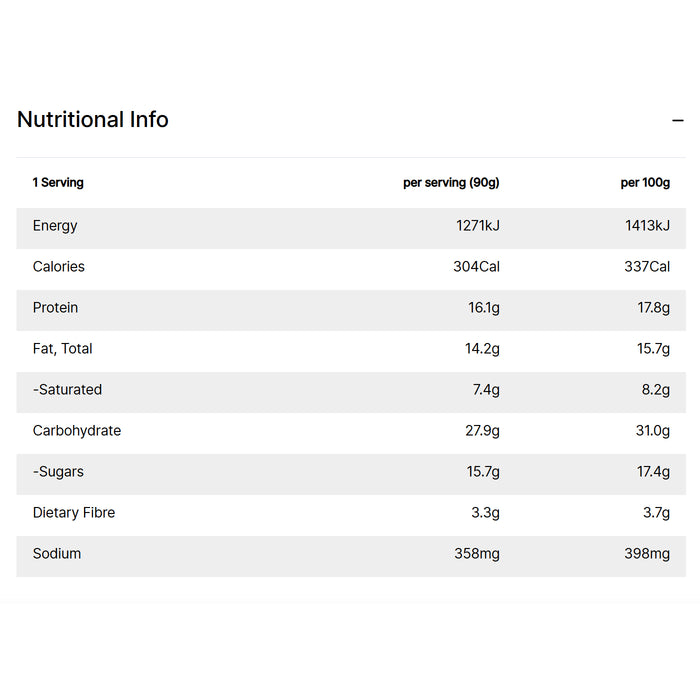700x700 pixels.
Task: Click the Carbohydrate row label
Action: pos(77,431)
